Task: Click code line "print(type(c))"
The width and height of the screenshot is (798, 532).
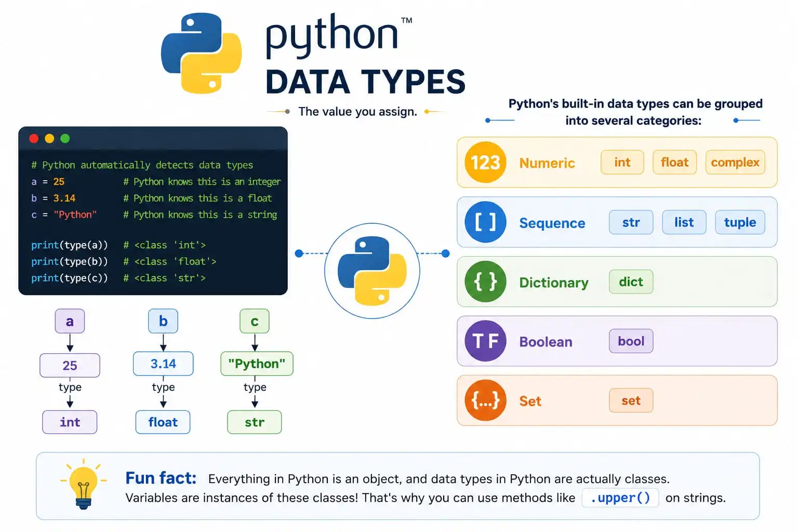Action: (x=70, y=278)
